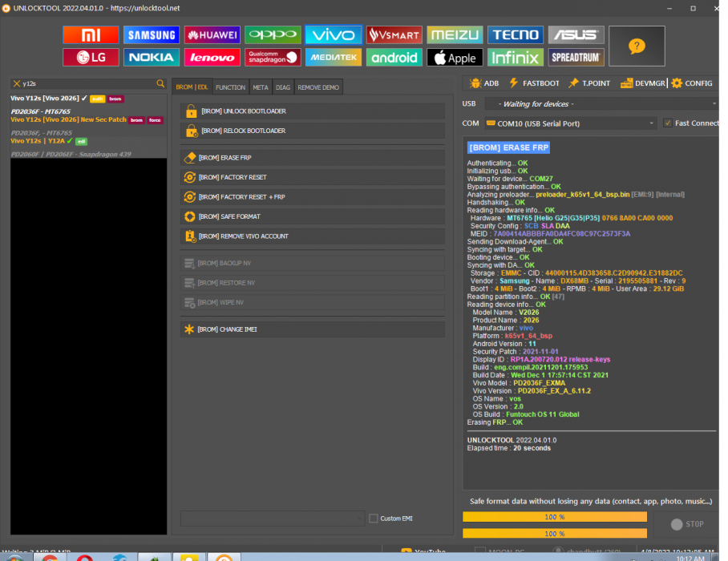The width and height of the screenshot is (728, 561).
Task: Click [BROM] RELOCK BOOTLOADER
Action: pos(313,131)
